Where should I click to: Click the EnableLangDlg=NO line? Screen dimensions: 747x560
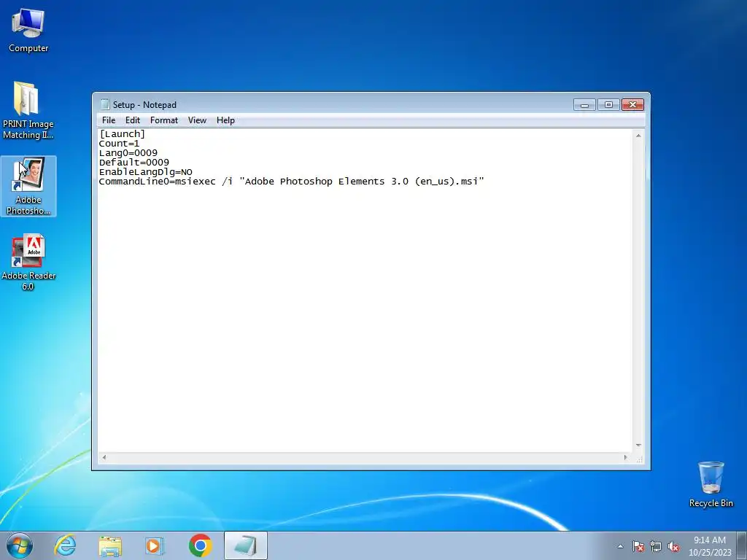click(x=146, y=172)
